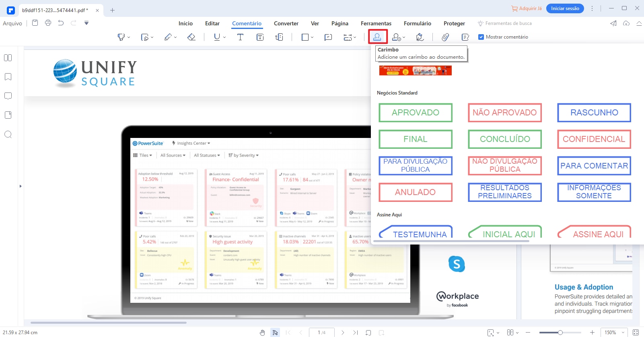Select the eraser tool

point(191,37)
